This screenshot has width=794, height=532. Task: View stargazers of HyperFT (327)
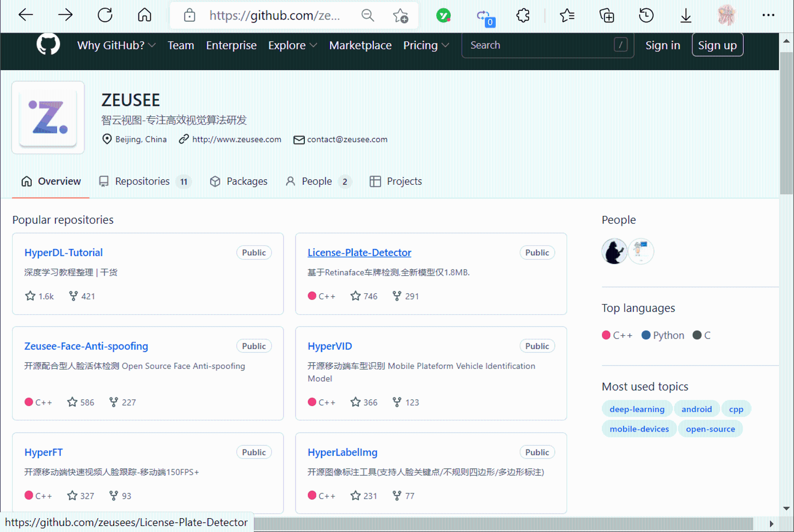point(81,496)
